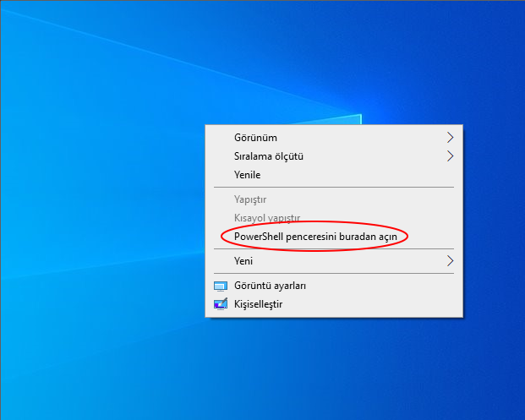This screenshot has height=420, width=525.
Task: Open Görüntü ayarları display settings
Action: pyautogui.click(x=334, y=286)
